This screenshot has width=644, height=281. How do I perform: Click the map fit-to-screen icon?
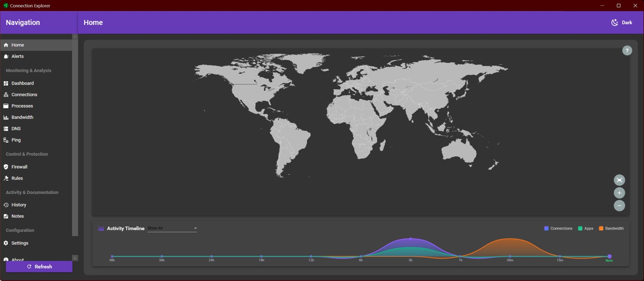click(619, 180)
